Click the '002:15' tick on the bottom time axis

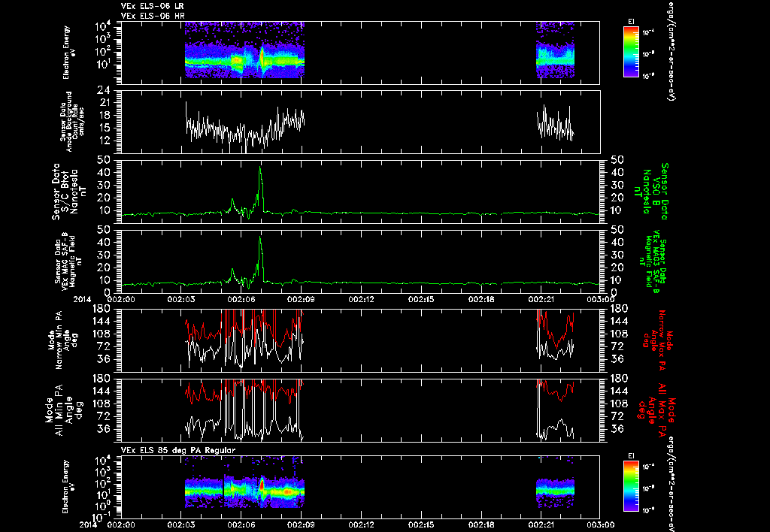point(421,524)
